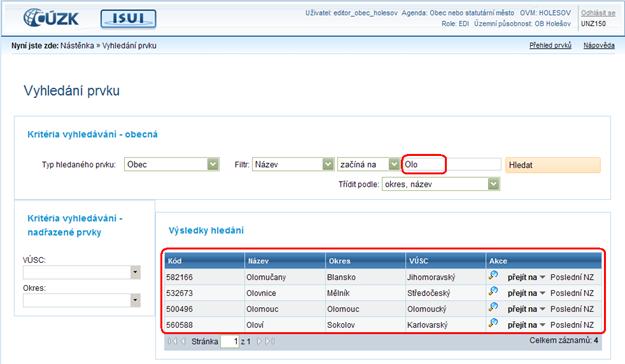The width and height of the screenshot is (625, 364).
Task: Click 'Poslední NZ' for Olomouc
Action: click(572, 309)
